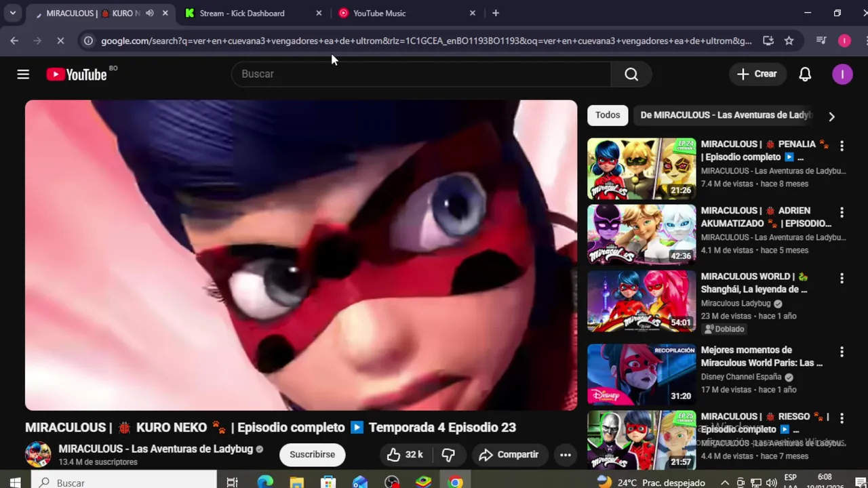Open Task View on taskbar

pos(232,483)
